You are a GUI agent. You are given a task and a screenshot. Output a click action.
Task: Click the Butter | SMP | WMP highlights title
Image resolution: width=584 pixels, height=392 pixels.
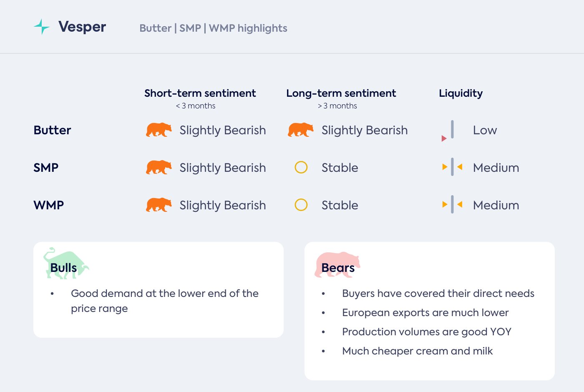[x=213, y=28]
